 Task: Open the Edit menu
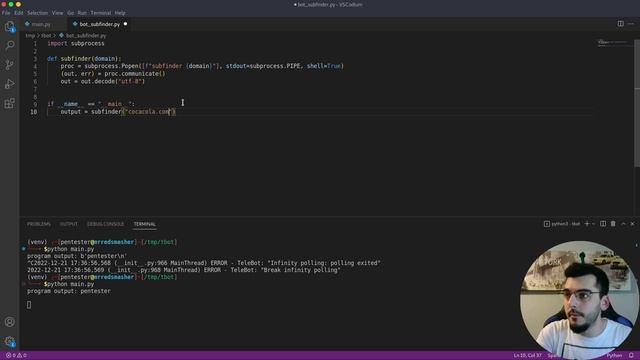[19, 13]
